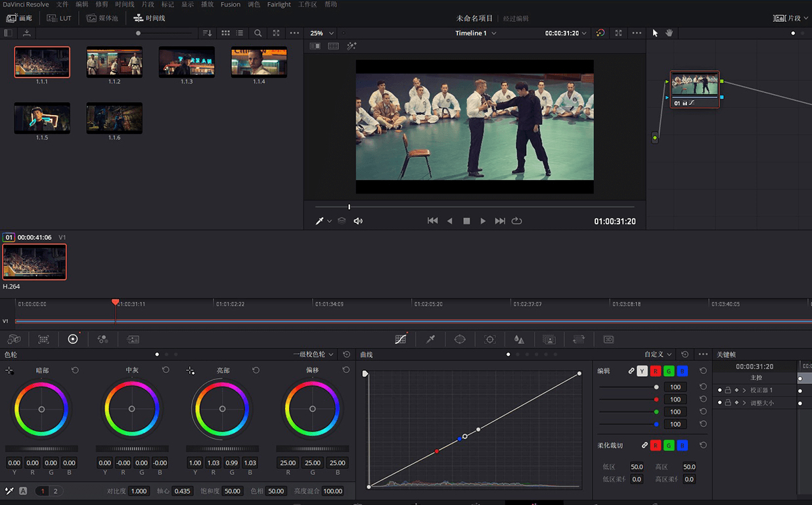812x505 pixels.
Task: Reset the 偏移 color wheel
Action: click(x=346, y=370)
